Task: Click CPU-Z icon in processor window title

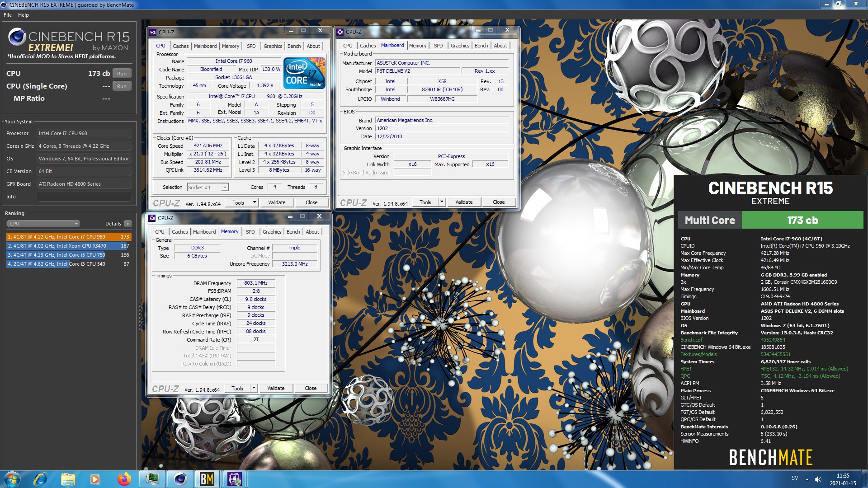Action: point(153,32)
